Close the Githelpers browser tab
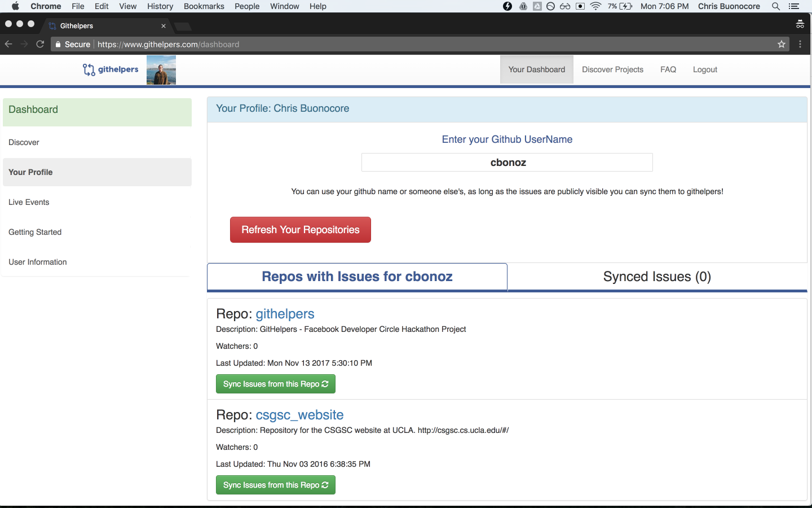 (164, 26)
